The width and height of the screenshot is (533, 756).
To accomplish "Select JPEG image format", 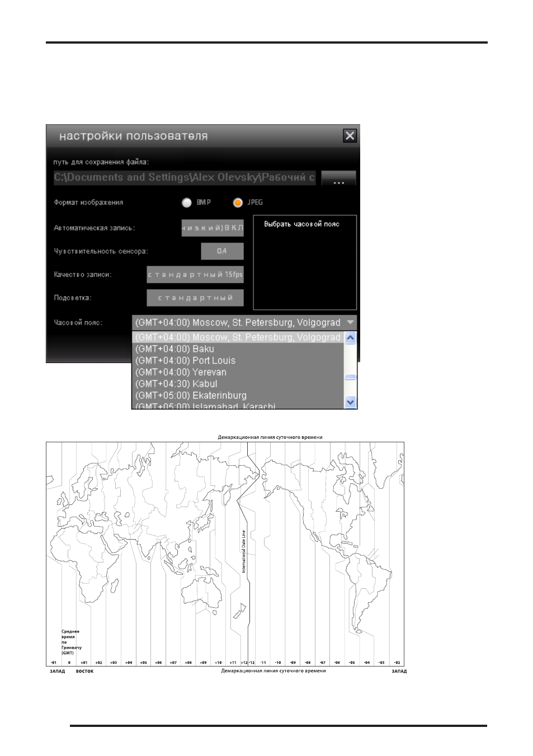I will [x=238, y=202].
